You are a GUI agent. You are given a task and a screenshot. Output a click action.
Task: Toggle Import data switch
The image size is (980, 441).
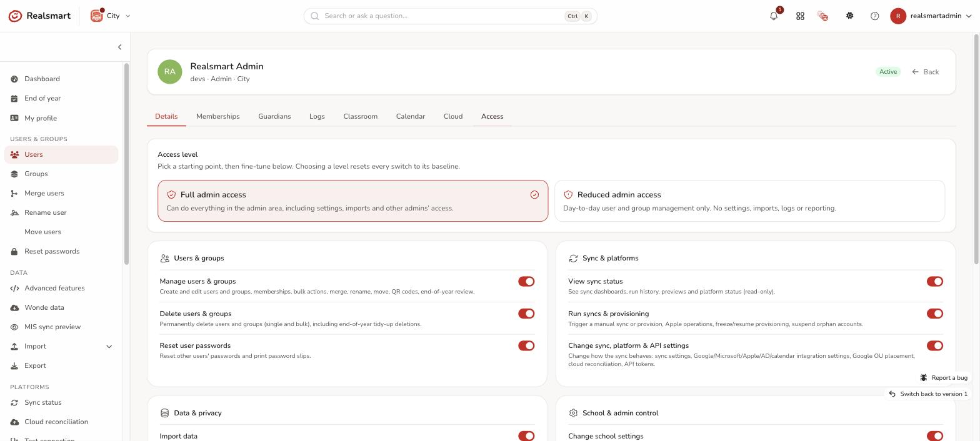526,436
